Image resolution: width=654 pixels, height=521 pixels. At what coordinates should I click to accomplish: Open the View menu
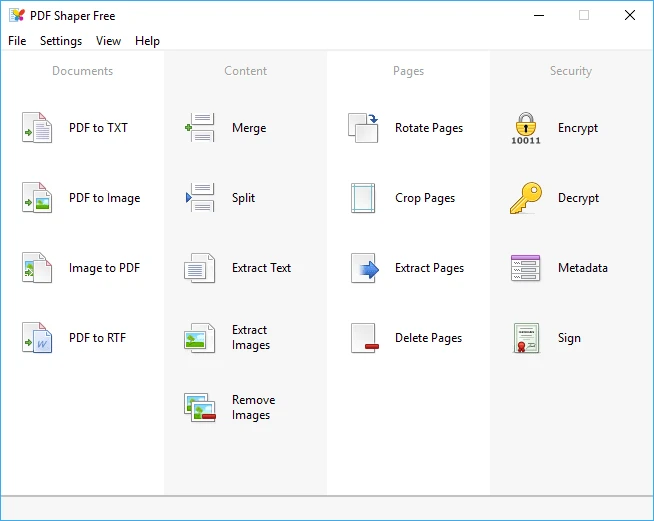tap(108, 41)
